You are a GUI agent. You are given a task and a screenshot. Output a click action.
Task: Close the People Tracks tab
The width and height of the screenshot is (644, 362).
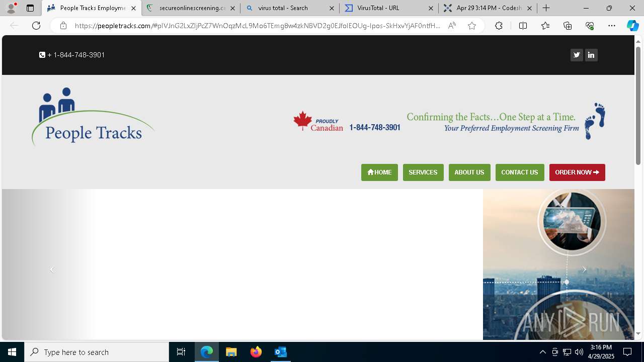click(133, 8)
